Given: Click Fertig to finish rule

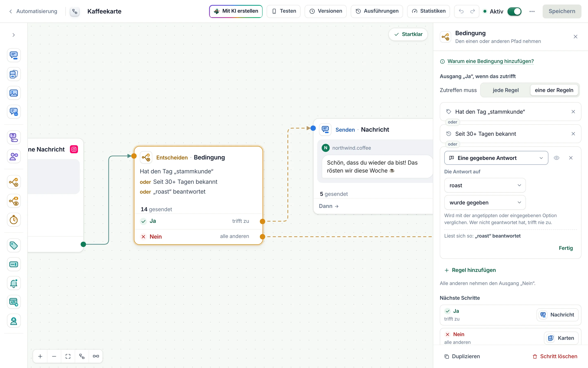Looking at the screenshot, I should click(x=566, y=248).
